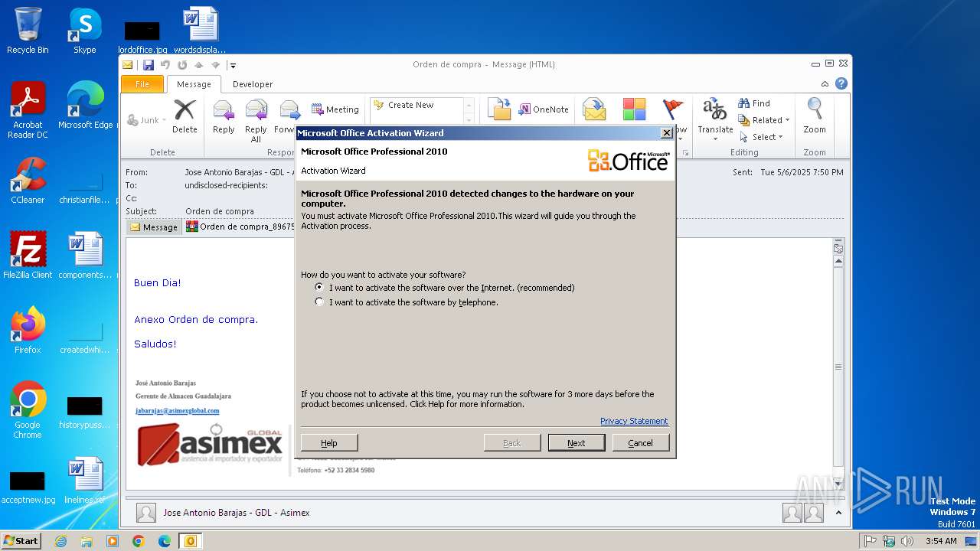Click the Follow Up flag icon
Viewport: 980px width, 551px height.
click(x=673, y=109)
